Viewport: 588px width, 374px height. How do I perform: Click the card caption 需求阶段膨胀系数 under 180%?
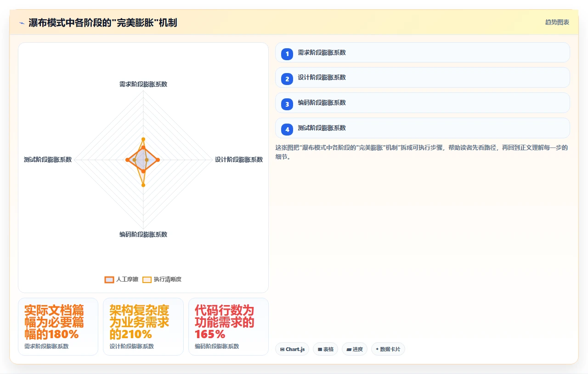46,346
